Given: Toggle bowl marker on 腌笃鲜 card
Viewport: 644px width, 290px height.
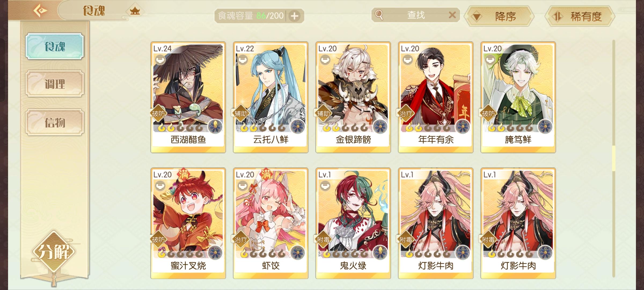Looking at the screenshot, I should pyautogui.click(x=490, y=59).
